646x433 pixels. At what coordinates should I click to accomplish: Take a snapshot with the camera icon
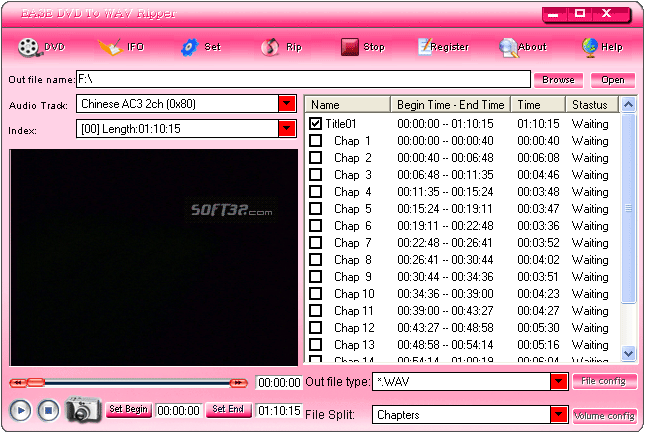83,410
